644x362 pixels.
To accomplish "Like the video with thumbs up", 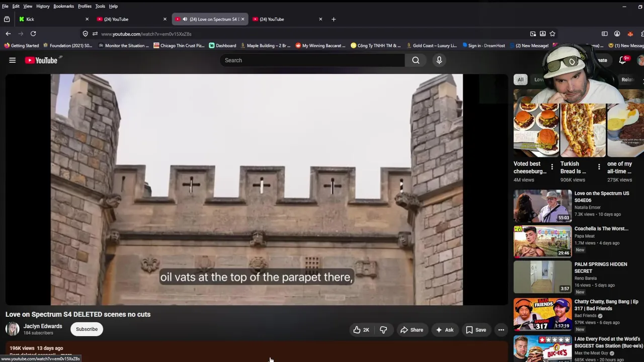I will 362,330.
